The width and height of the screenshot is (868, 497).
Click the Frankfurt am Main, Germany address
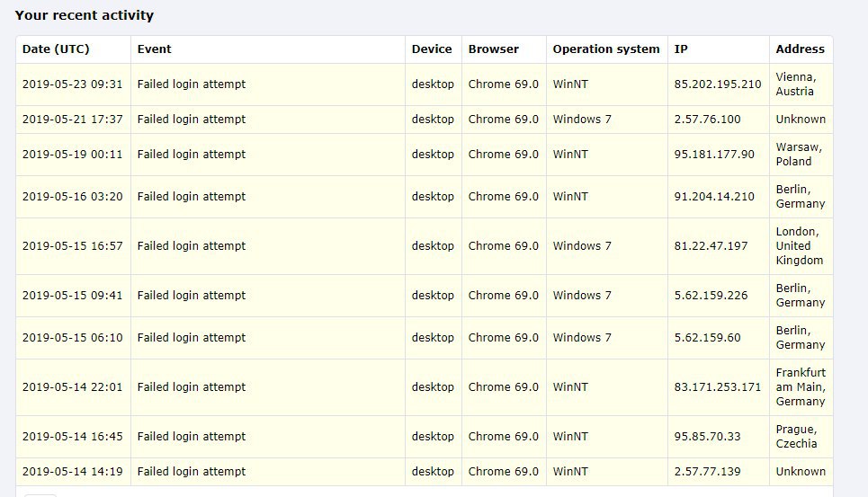coord(801,387)
